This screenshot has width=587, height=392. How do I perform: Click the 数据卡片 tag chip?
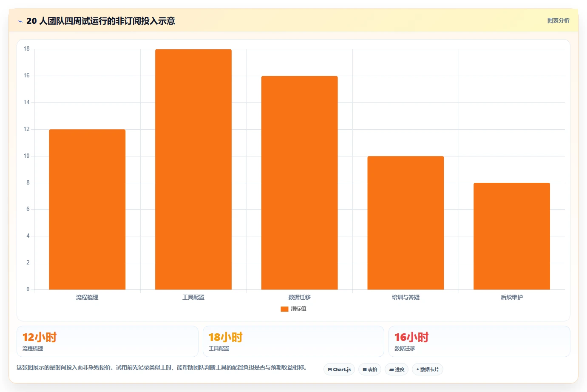pos(428,369)
